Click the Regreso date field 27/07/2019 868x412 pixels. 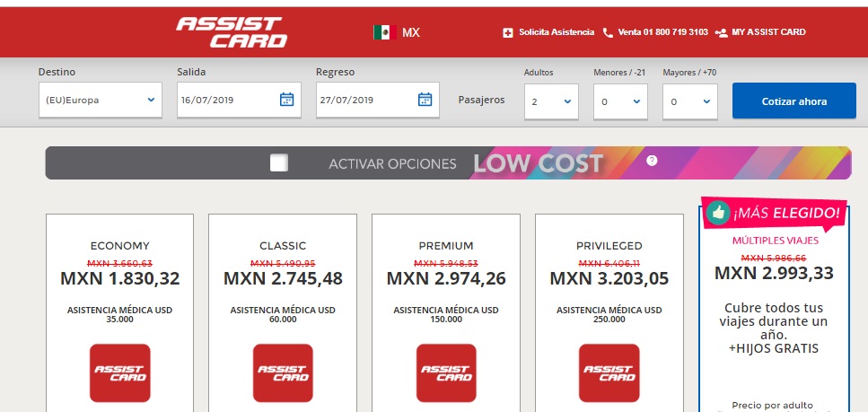click(378, 101)
